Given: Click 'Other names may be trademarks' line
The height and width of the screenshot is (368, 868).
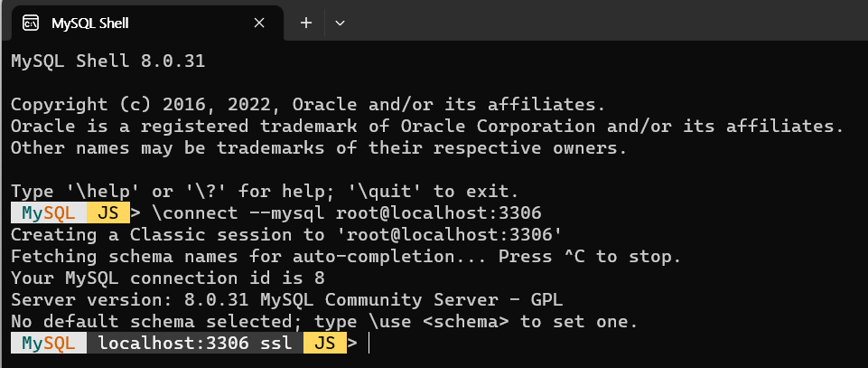Looking at the screenshot, I should [319, 148].
